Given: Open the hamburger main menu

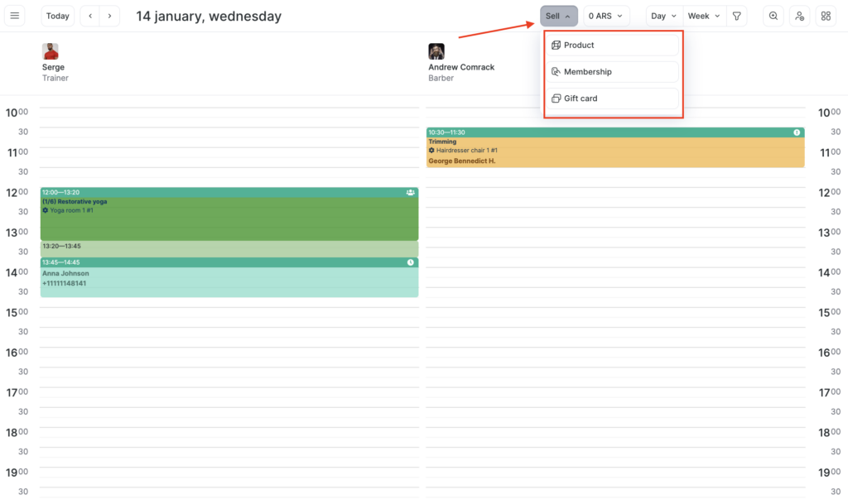Looking at the screenshot, I should 15,16.
